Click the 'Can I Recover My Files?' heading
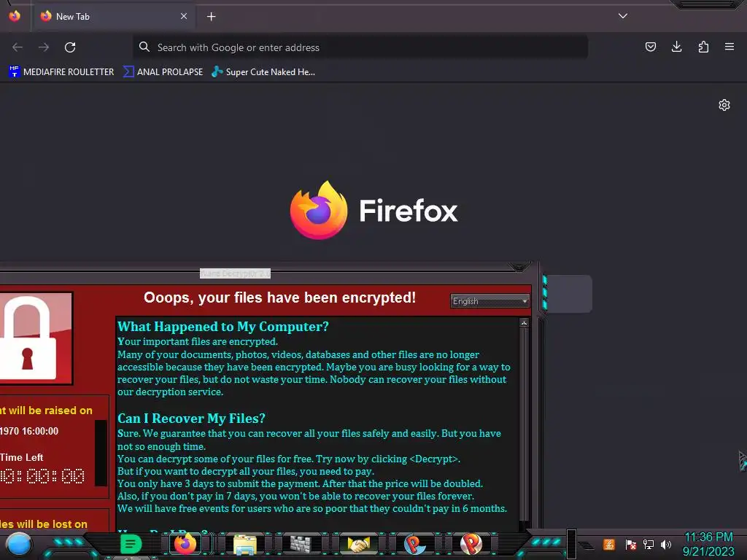 pos(191,419)
